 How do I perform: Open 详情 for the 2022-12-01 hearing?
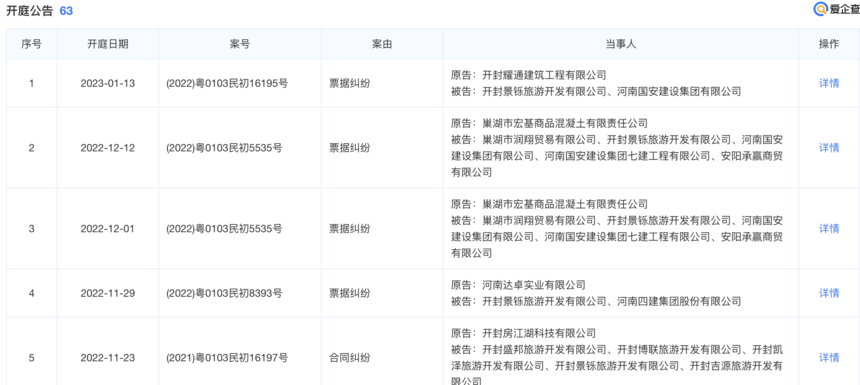pyautogui.click(x=829, y=228)
